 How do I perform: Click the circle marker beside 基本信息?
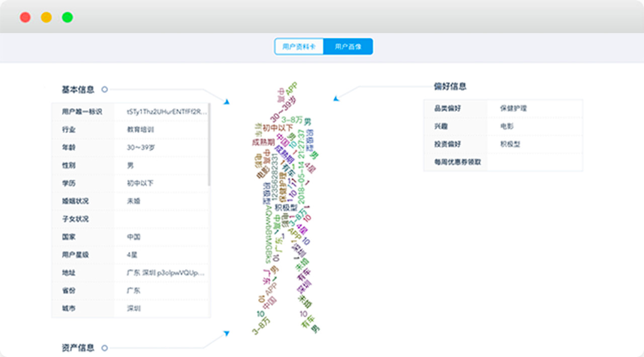coord(104,90)
